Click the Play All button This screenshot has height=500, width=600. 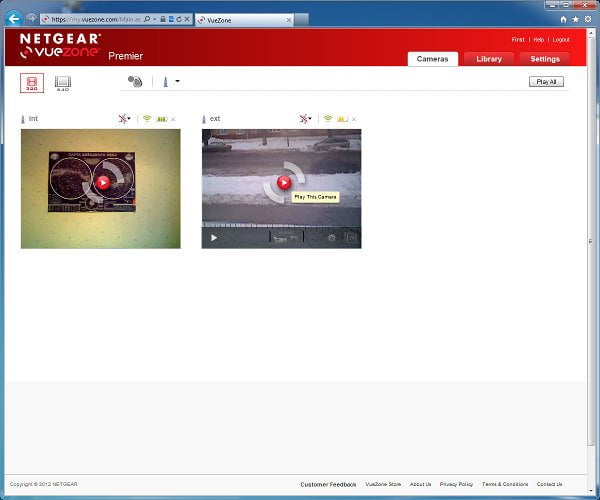click(x=546, y=81)
